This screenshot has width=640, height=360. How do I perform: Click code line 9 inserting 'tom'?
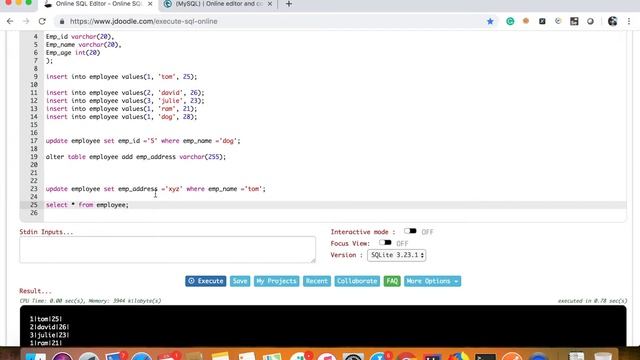121,77
